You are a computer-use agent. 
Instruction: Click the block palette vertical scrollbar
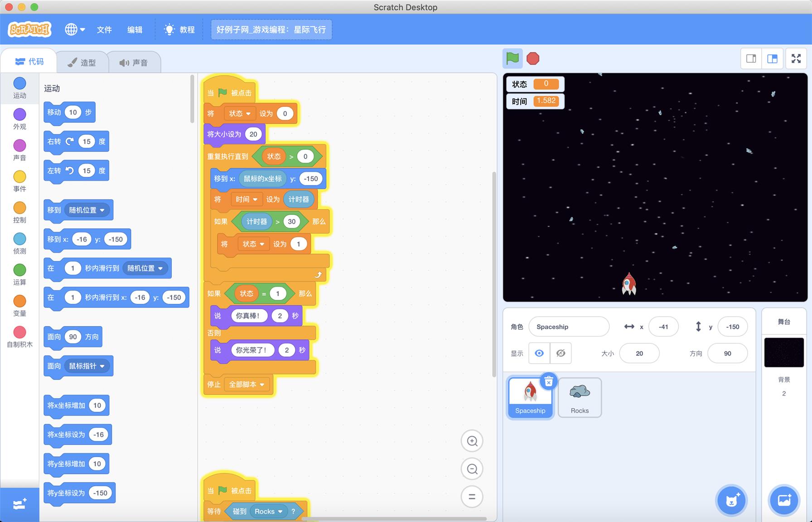pyautogui.click(x=192, y=100)
